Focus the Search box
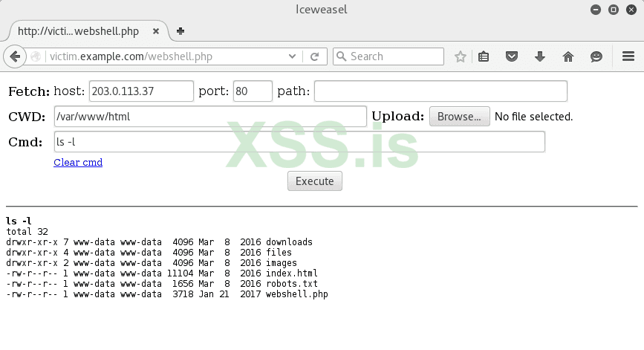 tap(388, 56)
